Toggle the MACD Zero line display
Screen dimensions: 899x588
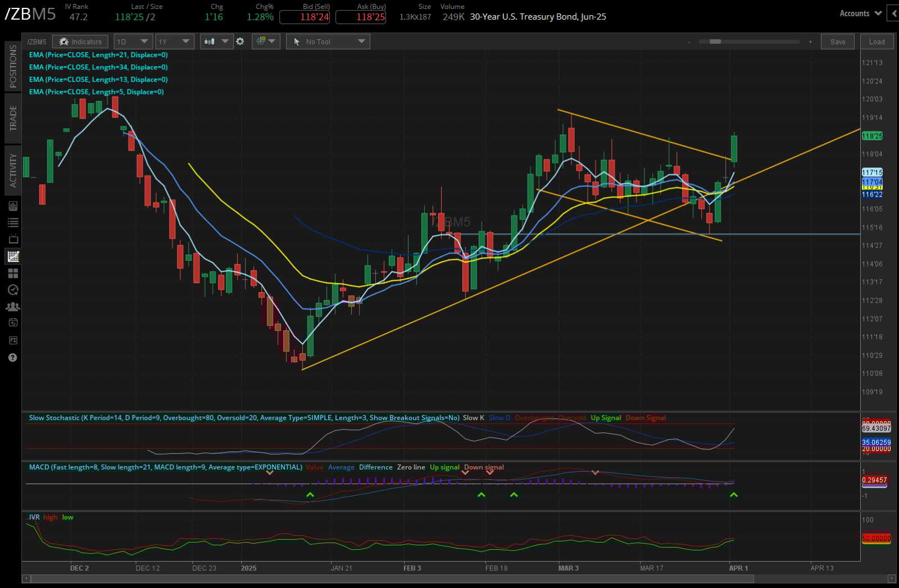pyautogui.click(x=411, y=467)
